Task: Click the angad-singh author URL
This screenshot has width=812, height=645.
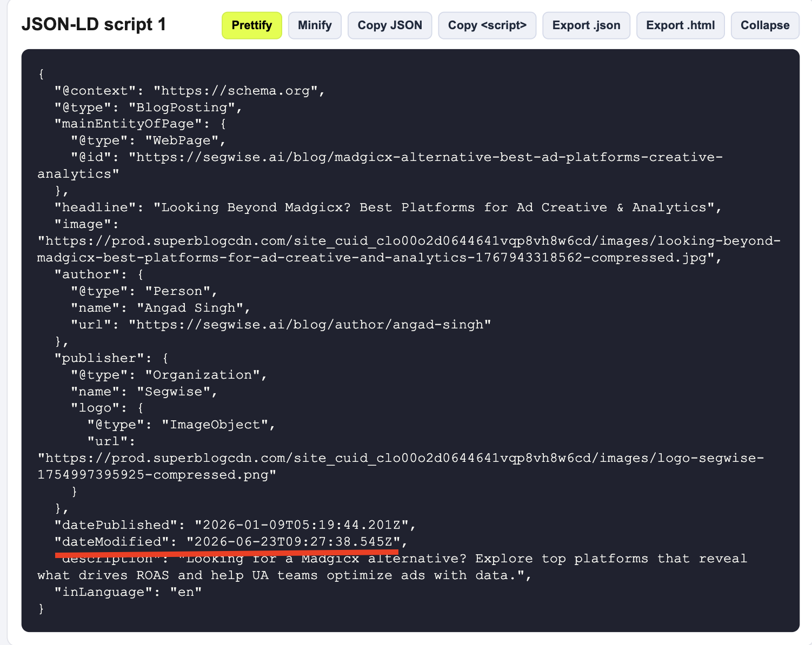Action: [310, 325]
